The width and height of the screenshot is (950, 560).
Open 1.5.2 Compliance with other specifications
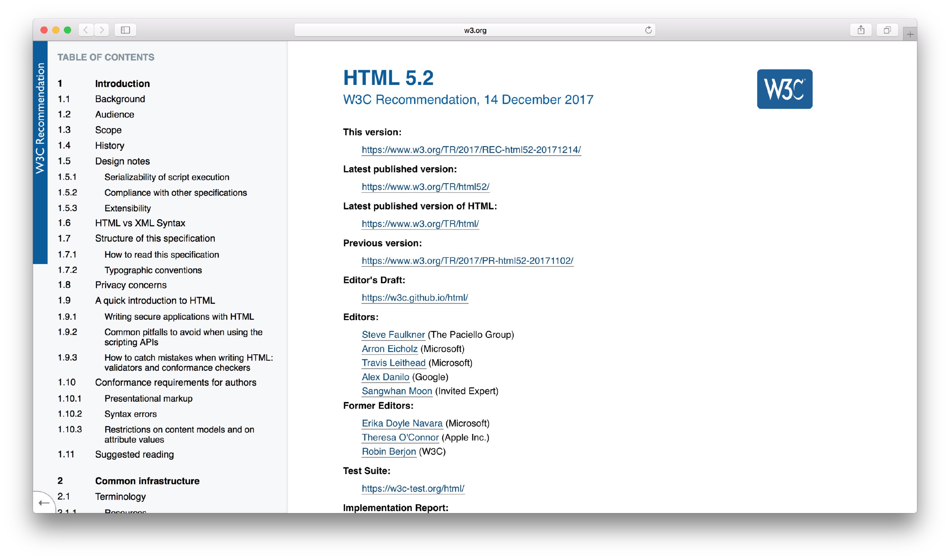(176, 193)
